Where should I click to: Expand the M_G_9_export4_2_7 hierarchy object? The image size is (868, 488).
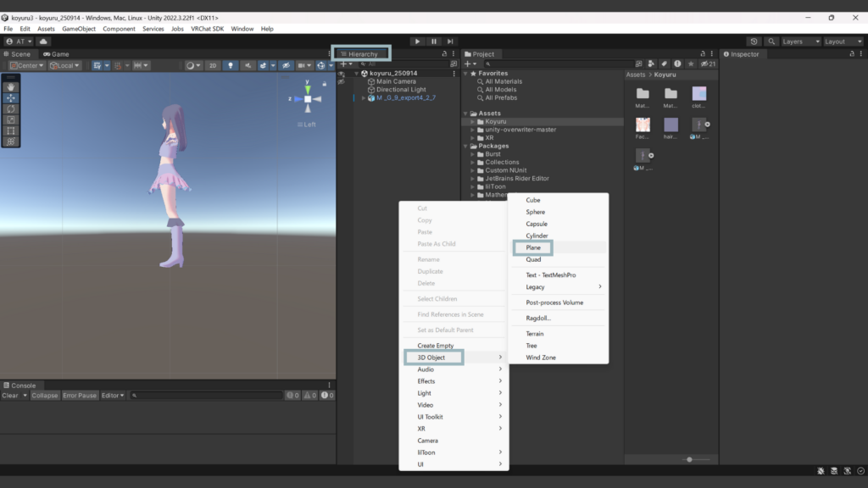(x=364, y=98)
